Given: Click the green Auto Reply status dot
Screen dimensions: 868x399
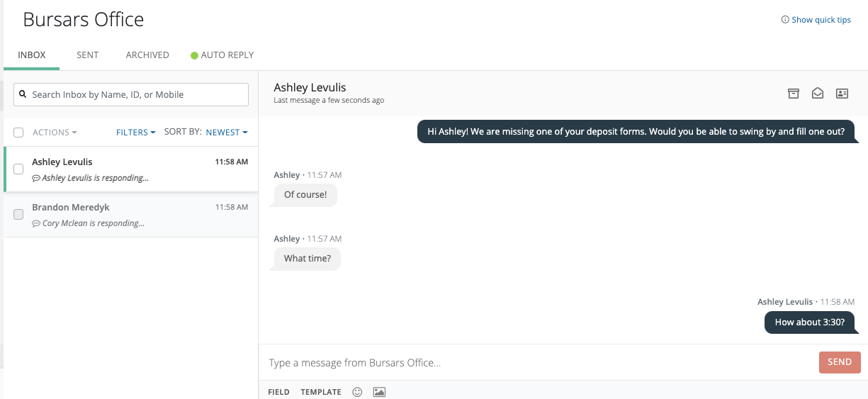Looking at the screenshot, I should pos(194,55).
